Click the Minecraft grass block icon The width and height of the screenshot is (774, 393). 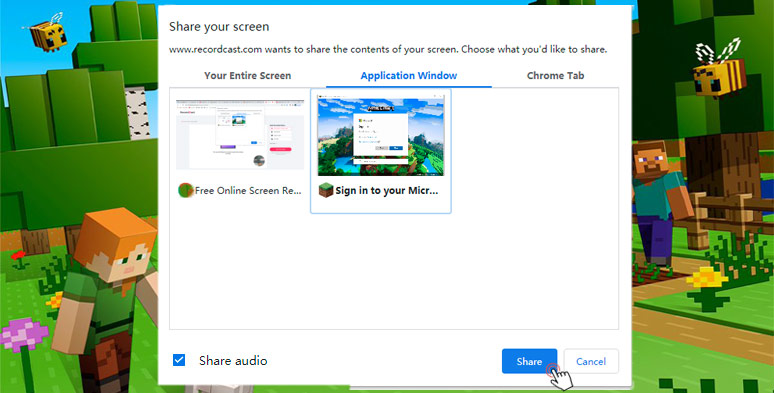coord(326,190)
